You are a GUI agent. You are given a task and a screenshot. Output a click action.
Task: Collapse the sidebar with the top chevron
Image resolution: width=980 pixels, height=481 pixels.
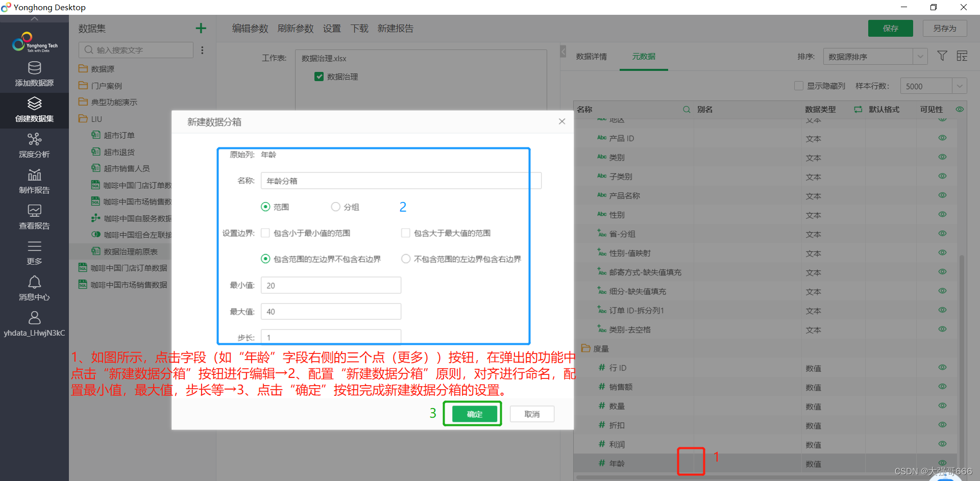click(x=34, y=19)
